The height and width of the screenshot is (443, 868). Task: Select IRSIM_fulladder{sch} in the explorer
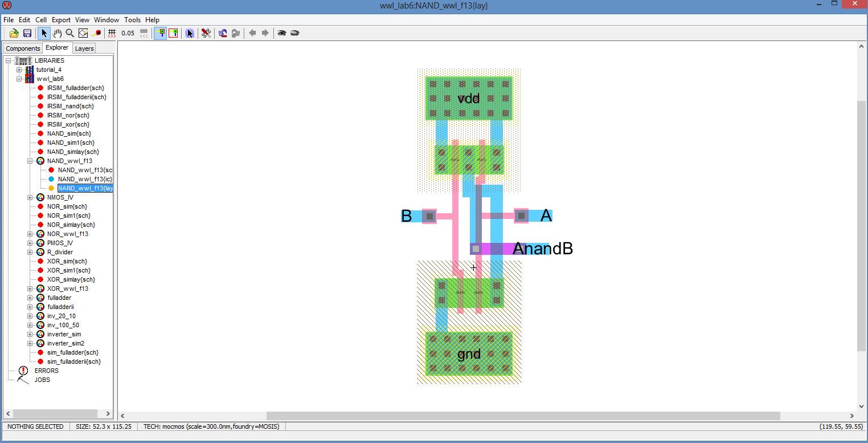75,88
